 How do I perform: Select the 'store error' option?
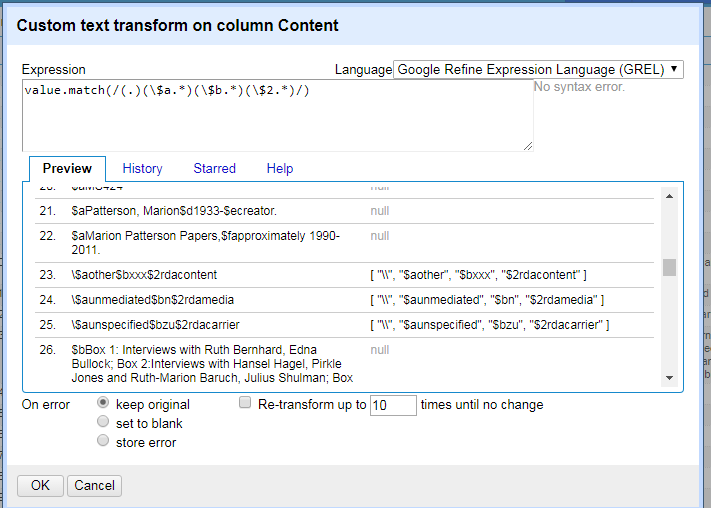tap(103, 440)
